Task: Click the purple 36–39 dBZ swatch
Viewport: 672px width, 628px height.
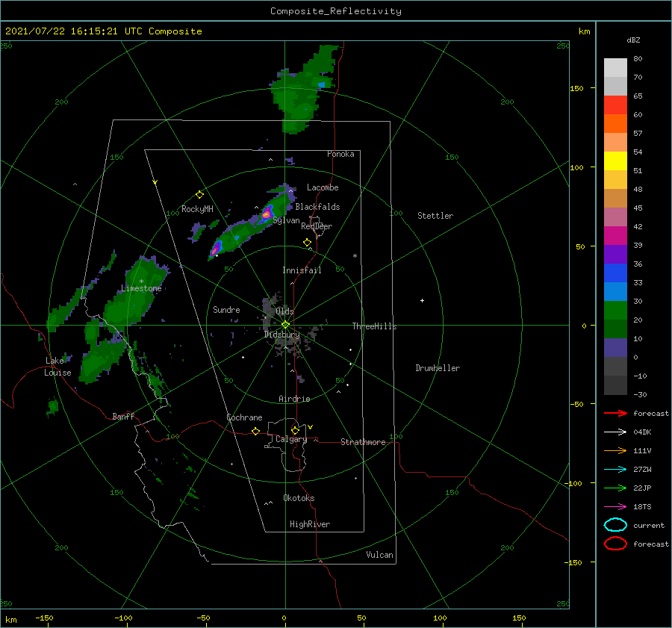Action: [x=615, y=254]
